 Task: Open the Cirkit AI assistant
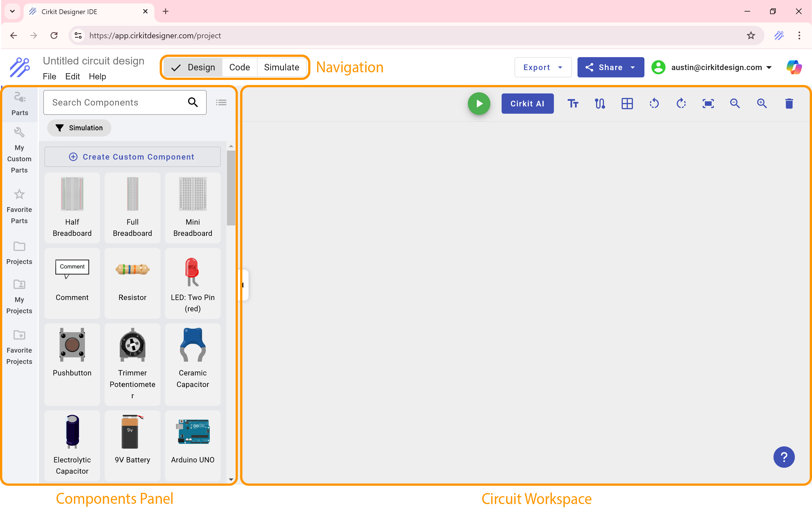[527, 104]
